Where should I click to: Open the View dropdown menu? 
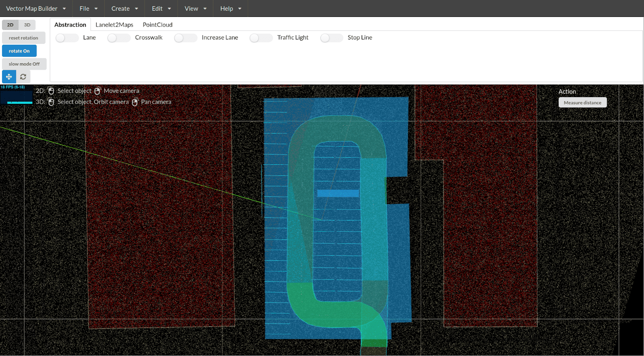[195, 8]
